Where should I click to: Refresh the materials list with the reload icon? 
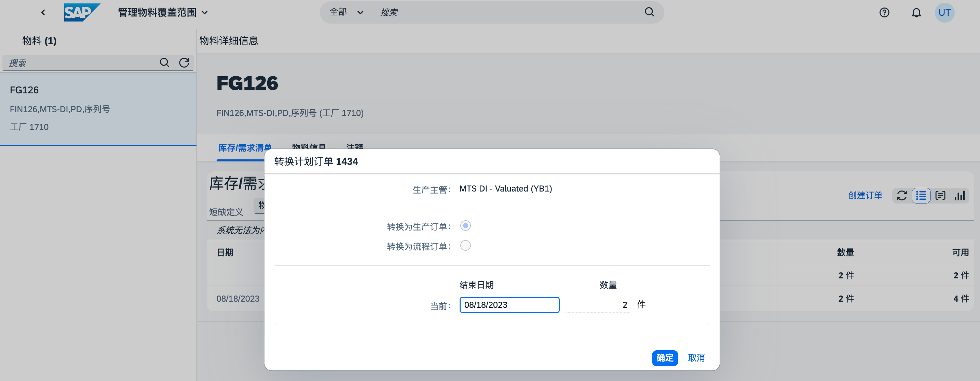point(184,63)
